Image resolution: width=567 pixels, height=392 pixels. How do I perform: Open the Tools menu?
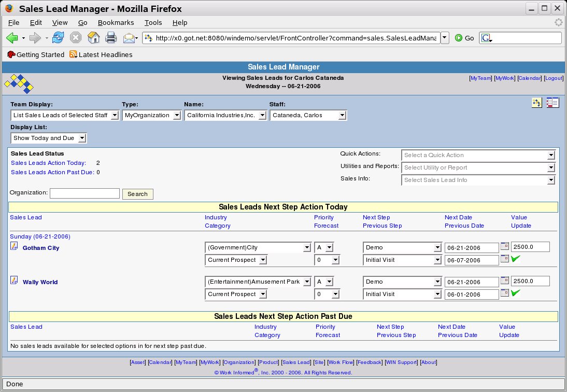(153, 23)
